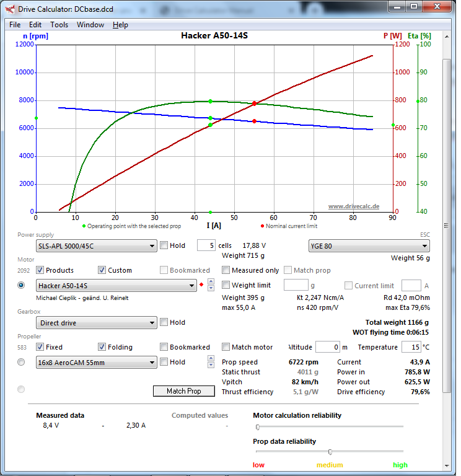Open the Window menu
Viewport: 461px width, 476px height.
pos(90,25)
